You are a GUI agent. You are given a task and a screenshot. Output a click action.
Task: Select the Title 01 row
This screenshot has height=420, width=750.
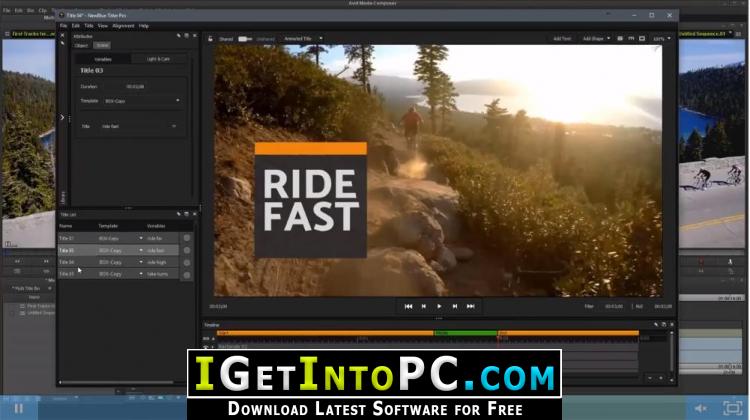118,238
